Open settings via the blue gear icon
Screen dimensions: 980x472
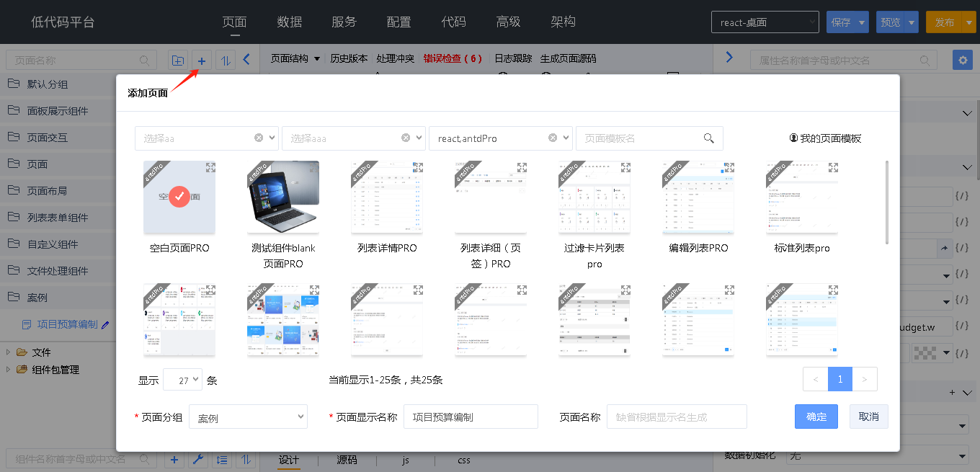962,60
